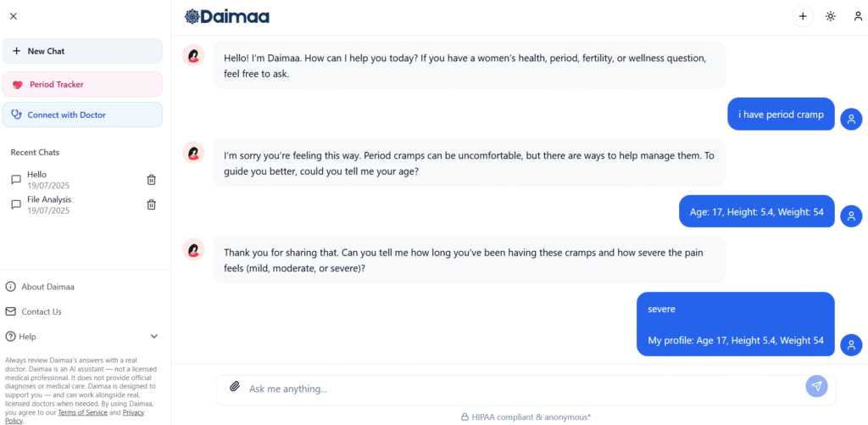Click the plus icon in top header

click(802, 16)
